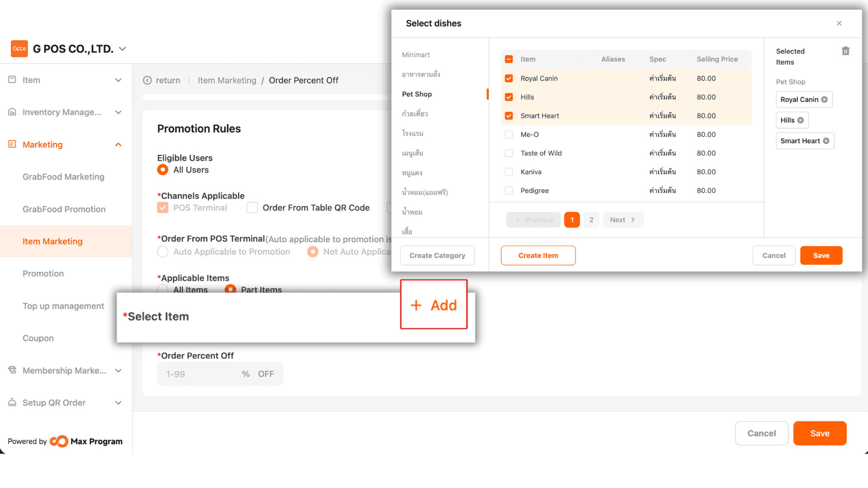Click the Aliases column header
Viewport: 868px width, 488px height.
coord(613,59)
